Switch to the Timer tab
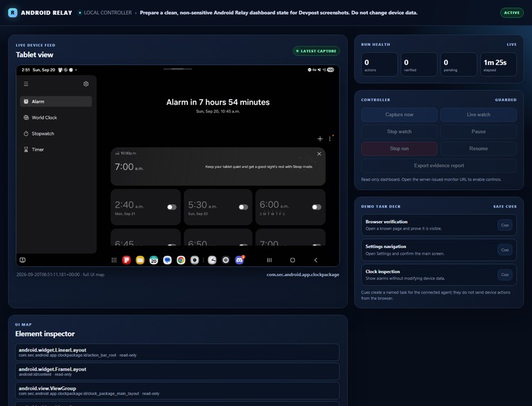The width and height of the screenshot is (532, 406). [38, 150]
